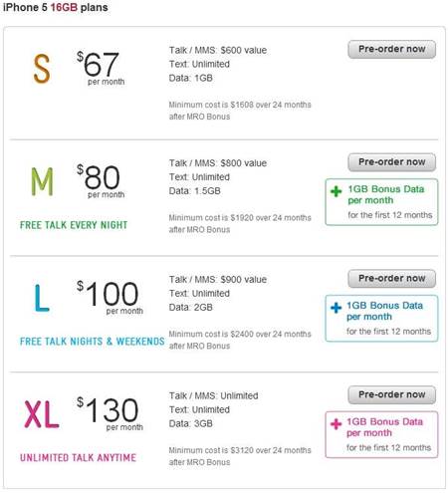
Task: Select the green M plan letter icon
Action: [x=42, y=181]
